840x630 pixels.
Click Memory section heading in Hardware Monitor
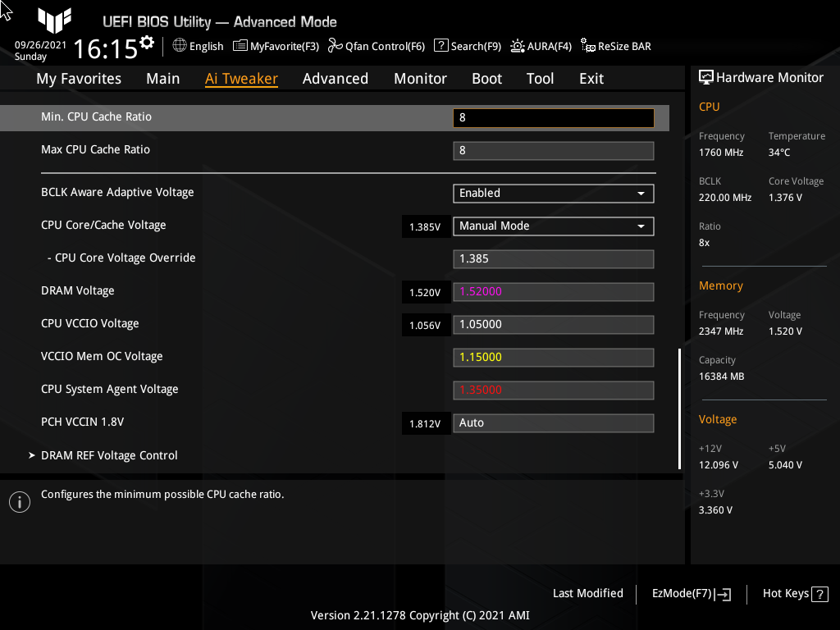[x=720, y=286]
